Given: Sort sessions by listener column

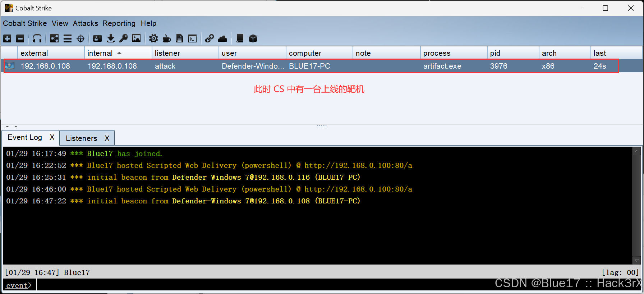Looking at the screenshot, I should [x=185, y=53].
